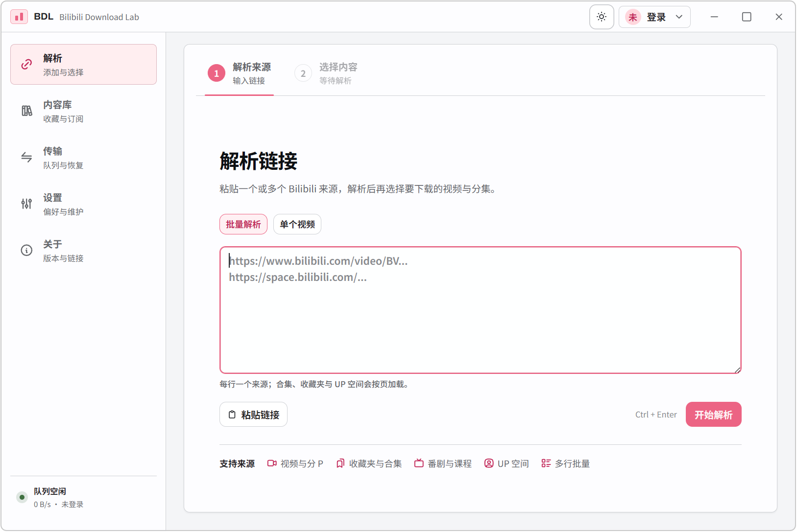Maximize the BDL window
This screenshot has width=797, height=532.
coord(747,17)
